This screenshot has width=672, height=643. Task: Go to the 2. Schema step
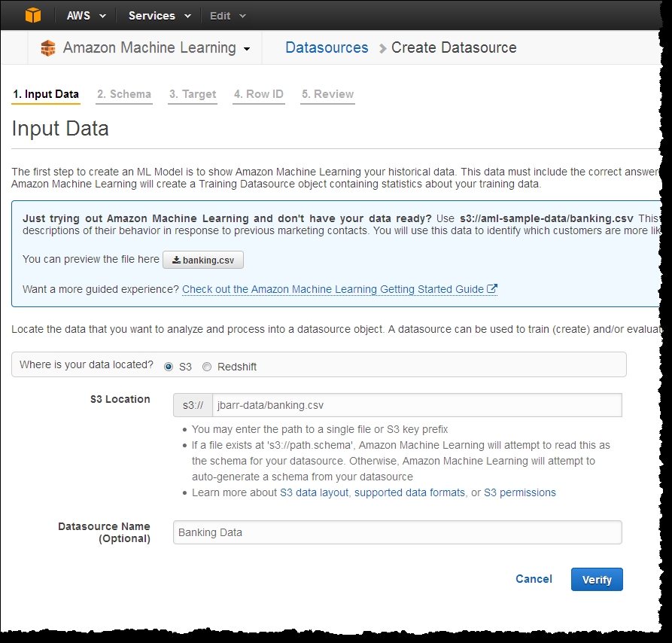coord(124,94)
